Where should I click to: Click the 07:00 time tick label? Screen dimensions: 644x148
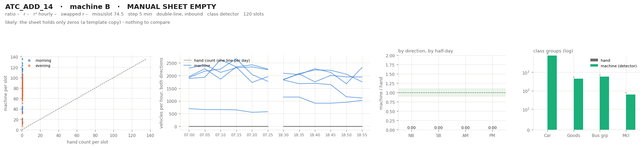[x=189, y=135]
